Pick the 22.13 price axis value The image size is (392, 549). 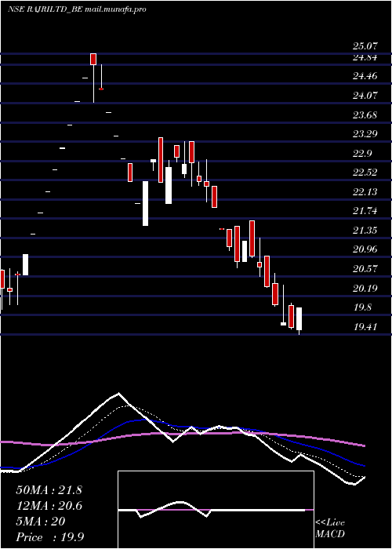pos(365,192)
